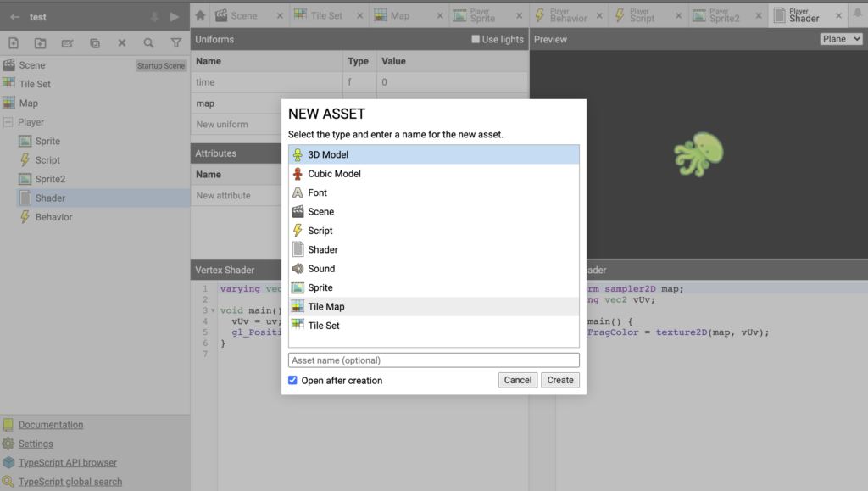Select Cubic Model asset type
The height and width of the screenshot is (491, 868).
434,174
